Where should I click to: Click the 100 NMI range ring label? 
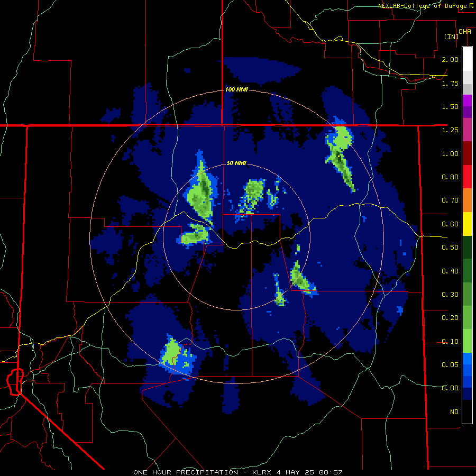(236, 89)
